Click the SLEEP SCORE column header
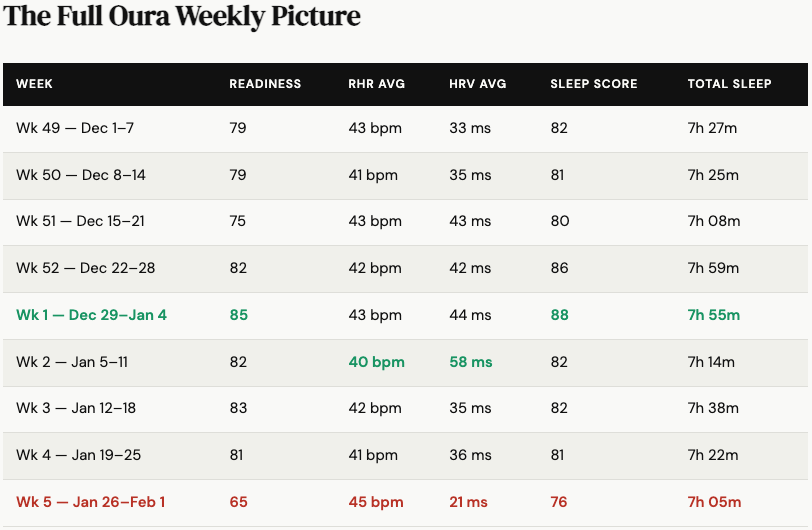The height and width of the screenshot is (530, 812). pyautogui.click(x=593, y=84)
